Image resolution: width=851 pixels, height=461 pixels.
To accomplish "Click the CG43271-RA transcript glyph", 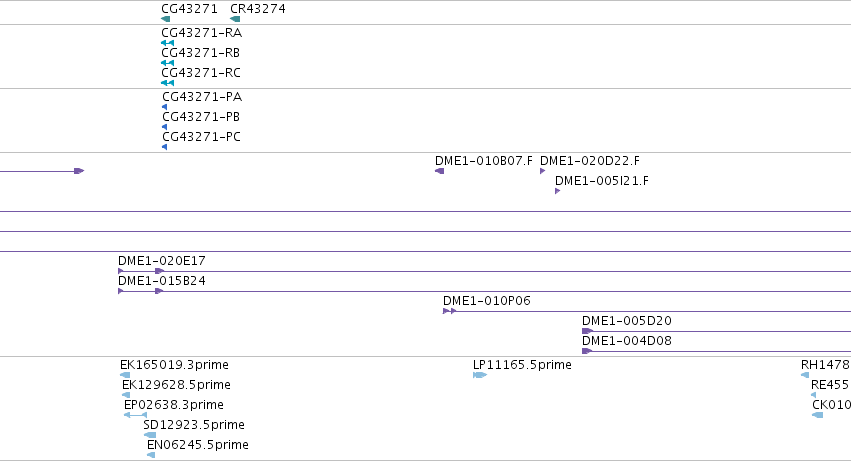I will (168, 43).
